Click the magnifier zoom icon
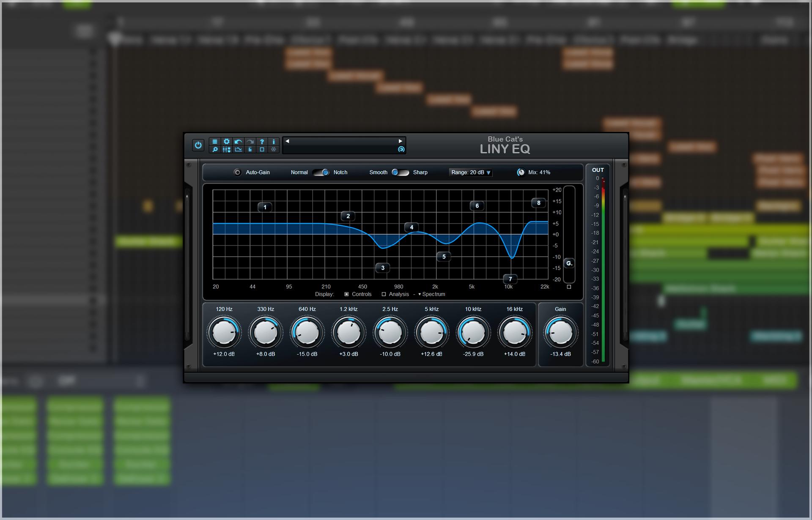This screenshot has width=812, height=520. [215, 149]
